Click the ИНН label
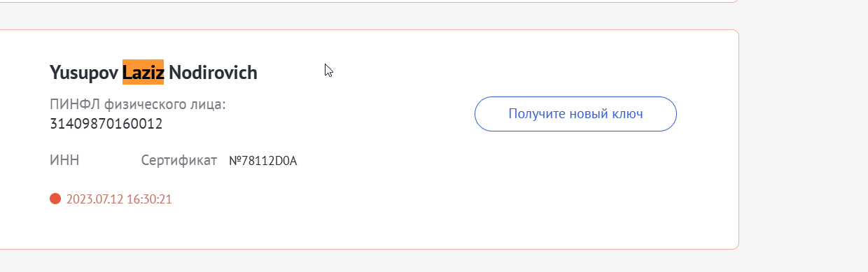Screen dimensions: 868x272 click(64, 161)
